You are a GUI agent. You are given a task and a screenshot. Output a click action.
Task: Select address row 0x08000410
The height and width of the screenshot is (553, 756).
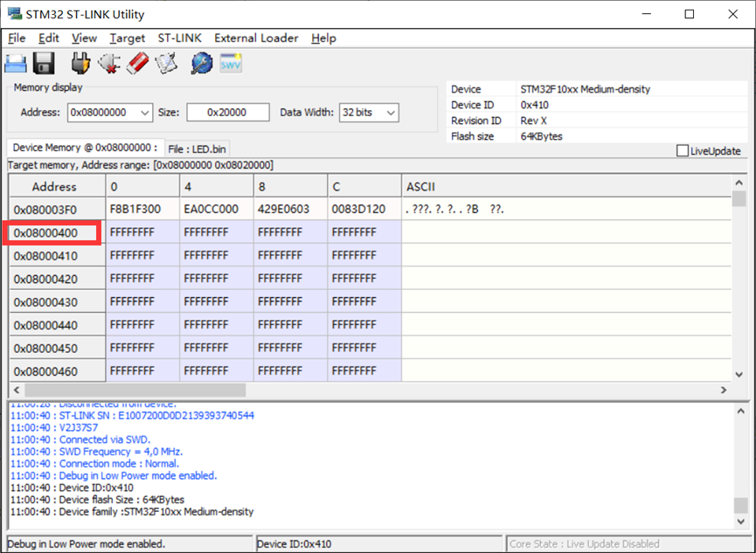[58, 256]
